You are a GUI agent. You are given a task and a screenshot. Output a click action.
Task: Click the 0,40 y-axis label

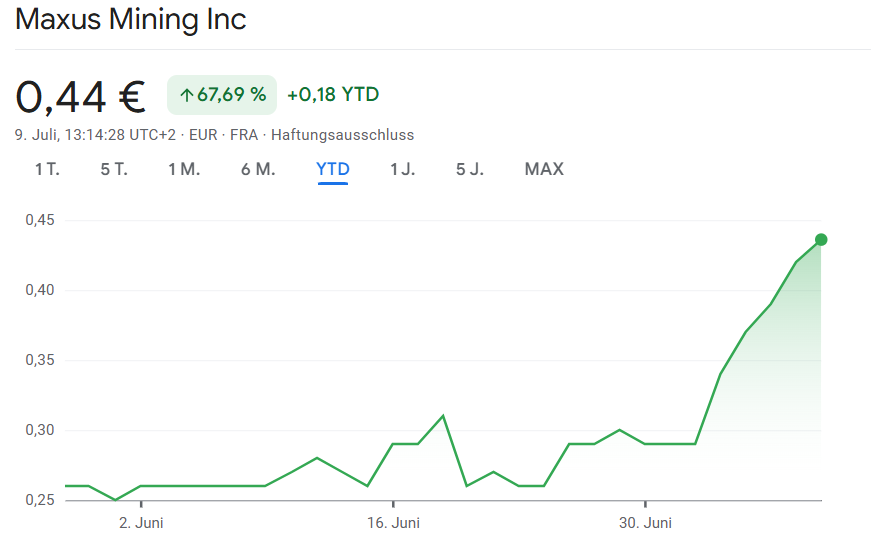point(40,290)
